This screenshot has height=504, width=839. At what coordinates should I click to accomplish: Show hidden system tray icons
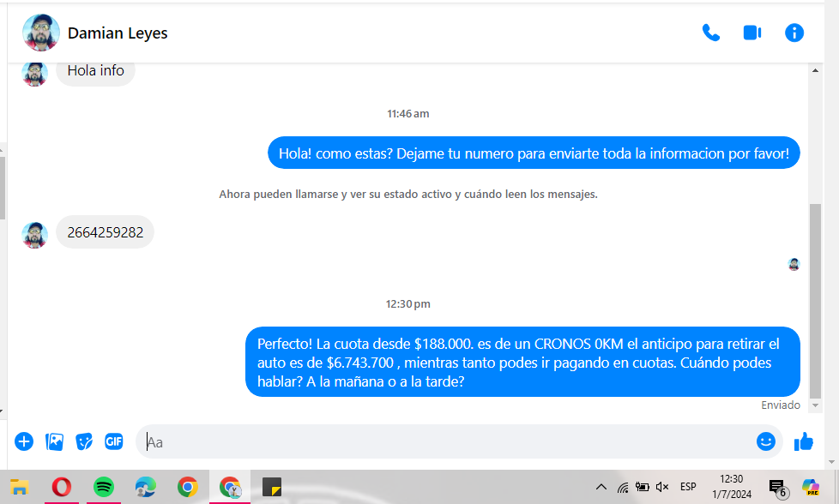pyautogui.click(x=601, y=487)
